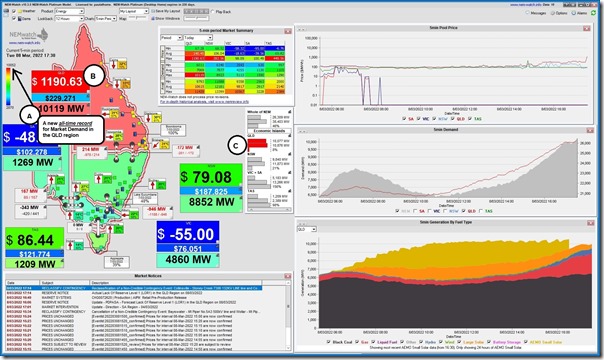Screen dimensions: 604x360
Task: Toggle VIC checkbox in Pool Price legend
Action: [419, 119]
